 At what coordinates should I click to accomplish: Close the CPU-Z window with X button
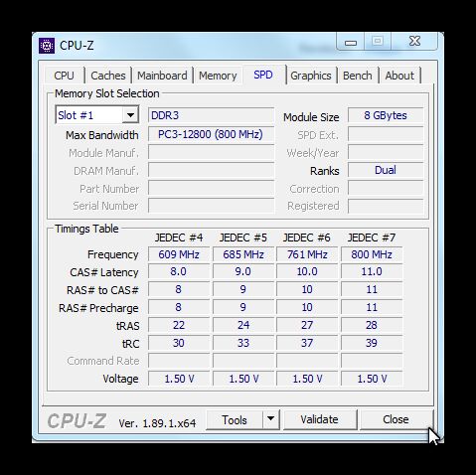pyautogui.click(x=414, y=42)
